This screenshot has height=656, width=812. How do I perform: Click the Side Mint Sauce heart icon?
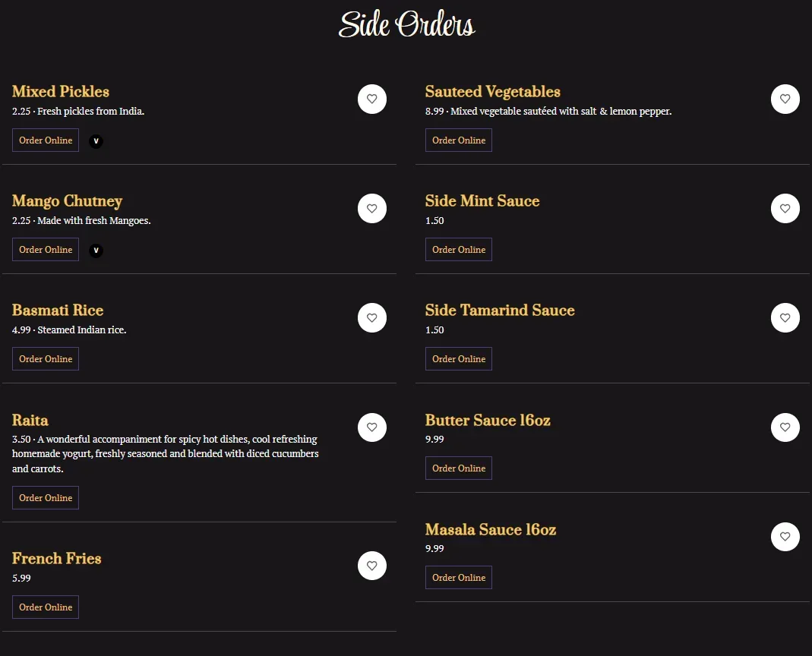[785, 208]
